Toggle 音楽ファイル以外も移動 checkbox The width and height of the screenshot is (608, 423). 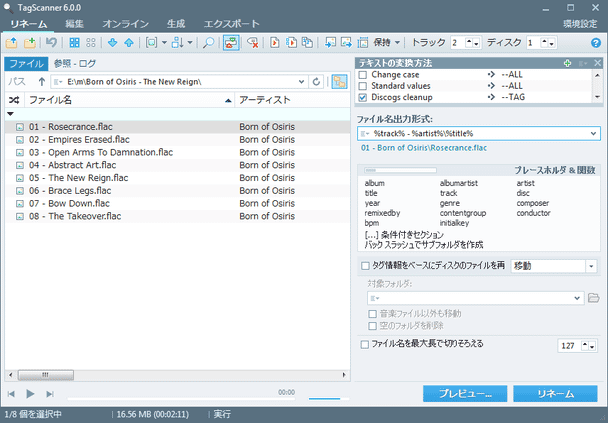point(373,314)
